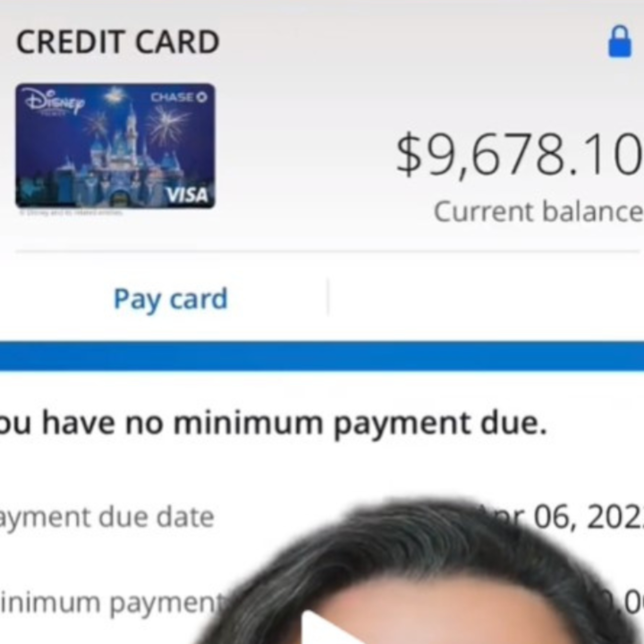Screen dimensions: 644x644
Task: Click the VISA logo on the card
Action: (187, 195)
